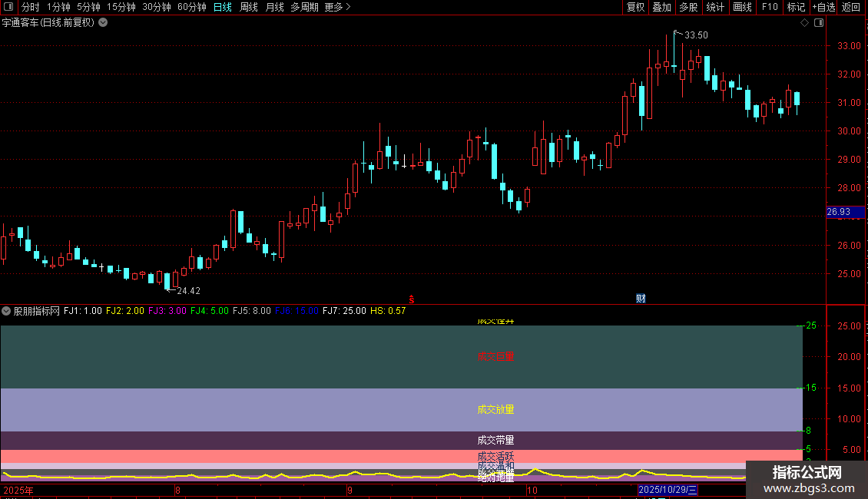Click the 33.50 high price label
Screen dimensions: 868x499
click(x=696, y=35)
